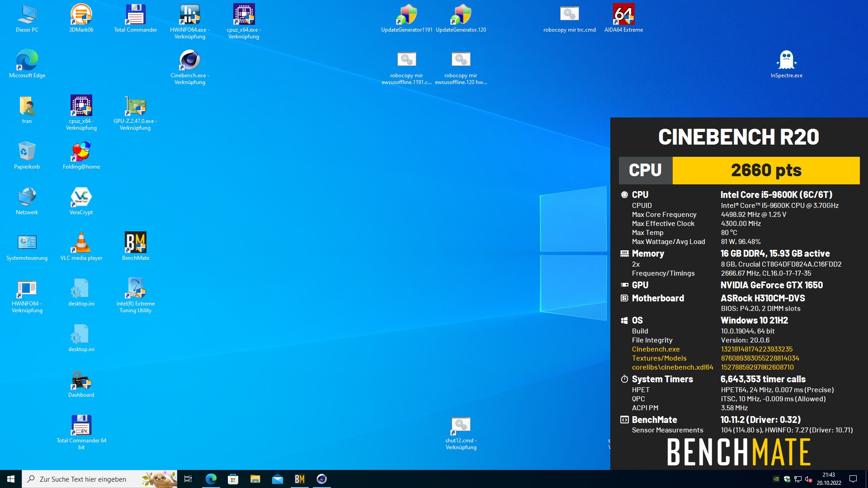Open the Dashboard shortcut
This screenshot has width=868, height=488.
(x=81, y=384)
